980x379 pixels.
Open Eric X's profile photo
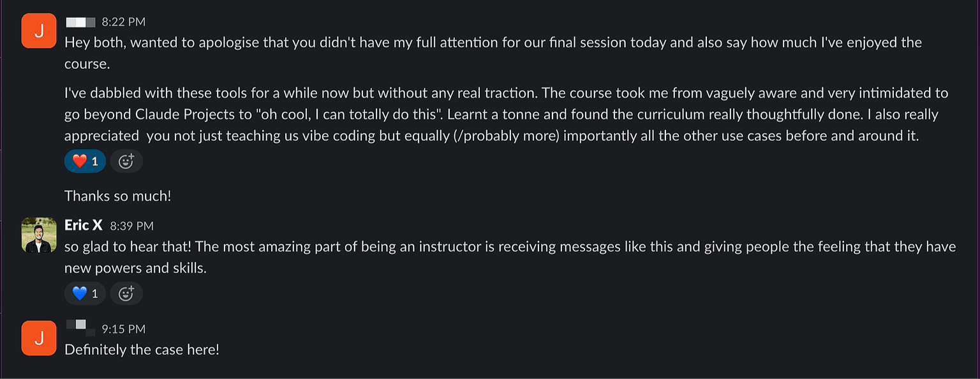tap(39, 235)
